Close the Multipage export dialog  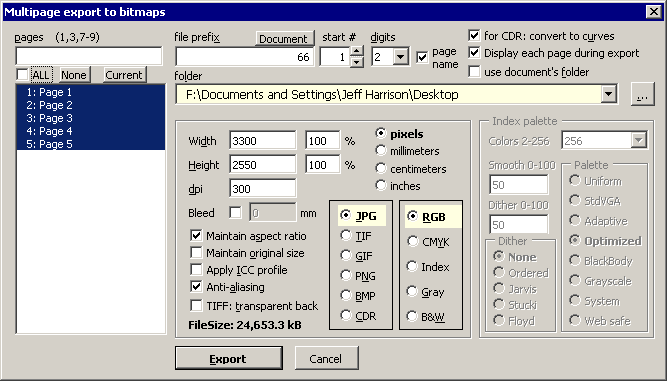(x=654, y=11)
